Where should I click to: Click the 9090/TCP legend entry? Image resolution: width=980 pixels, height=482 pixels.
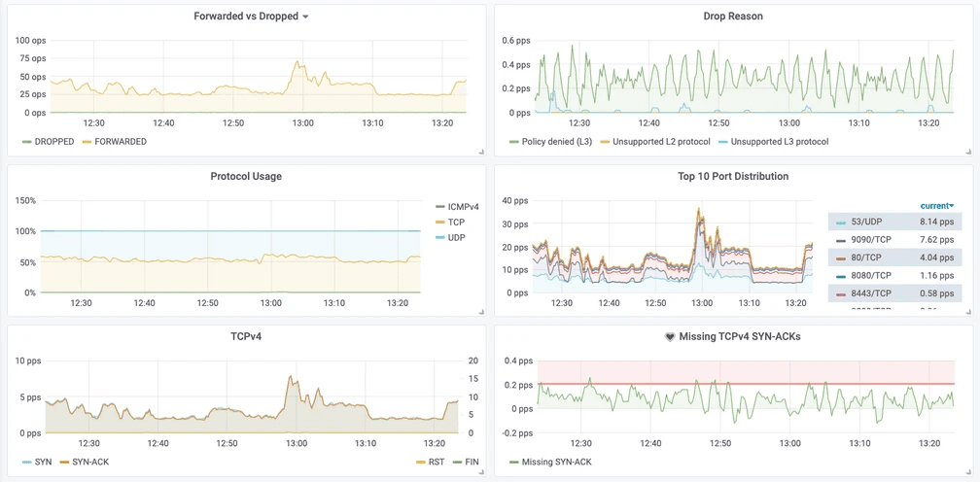coord(870,240)
